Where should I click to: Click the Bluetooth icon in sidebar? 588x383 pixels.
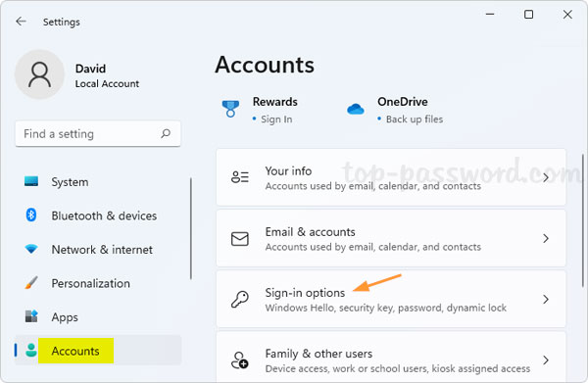(31, 215)
